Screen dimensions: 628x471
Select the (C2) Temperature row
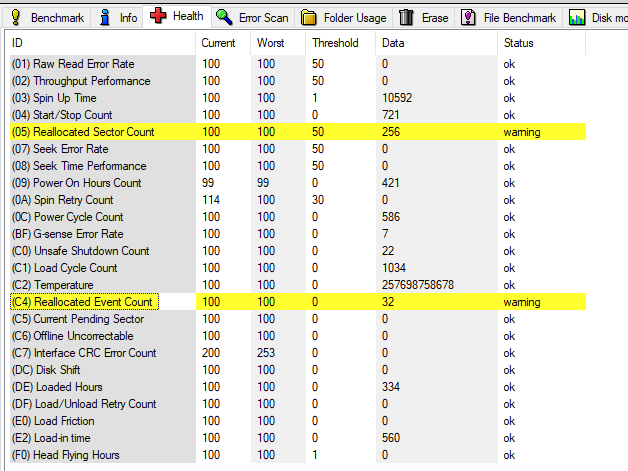298,285
